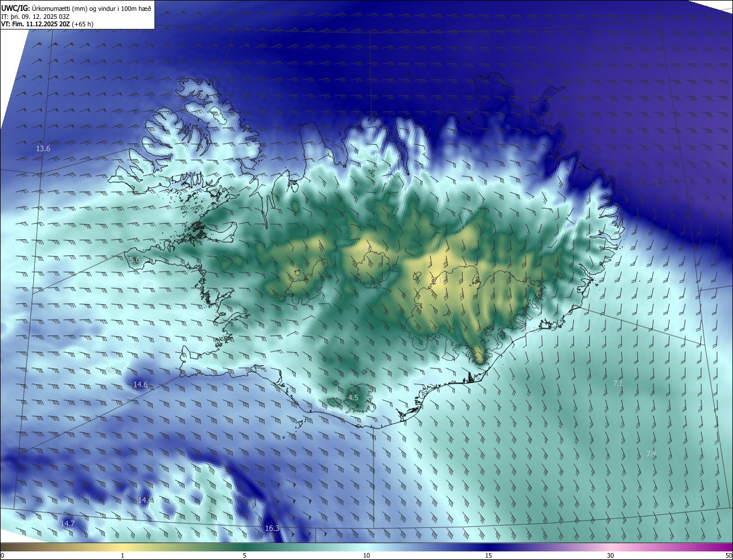This screenshot has height=560, width=733.
Task: Click the map value label '7.1'
Action: (x=618, y=383)
